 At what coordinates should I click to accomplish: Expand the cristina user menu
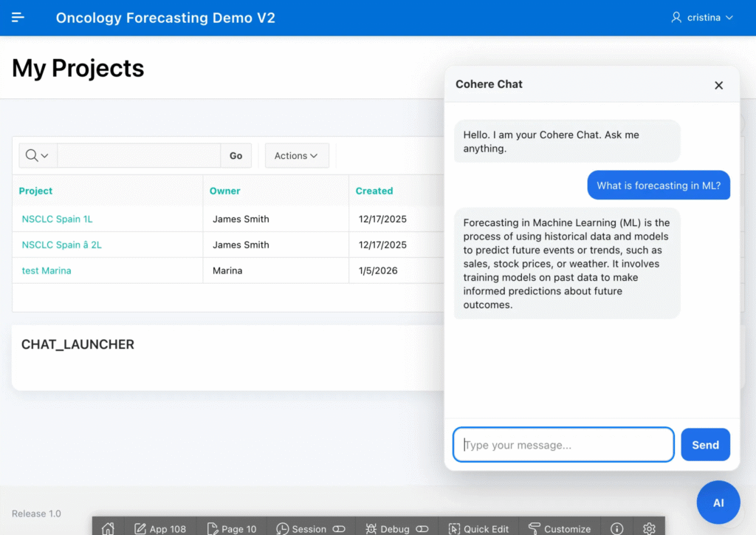[702, 17]
